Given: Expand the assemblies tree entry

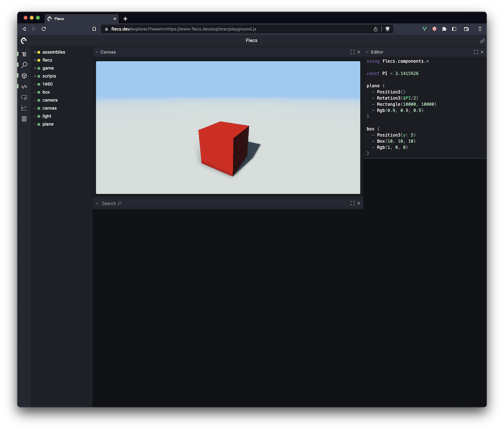Looking at the screenshot, I should click(35, 52).
